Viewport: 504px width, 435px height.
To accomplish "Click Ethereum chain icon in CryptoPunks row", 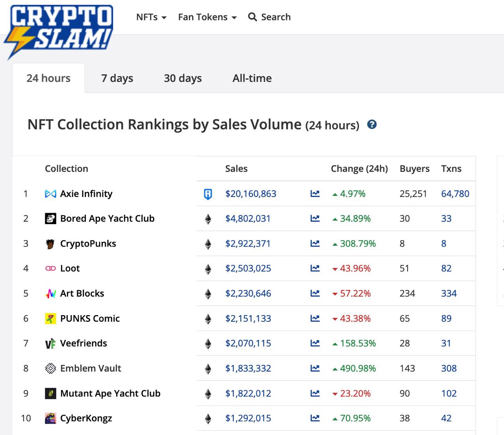I will 208,244.
